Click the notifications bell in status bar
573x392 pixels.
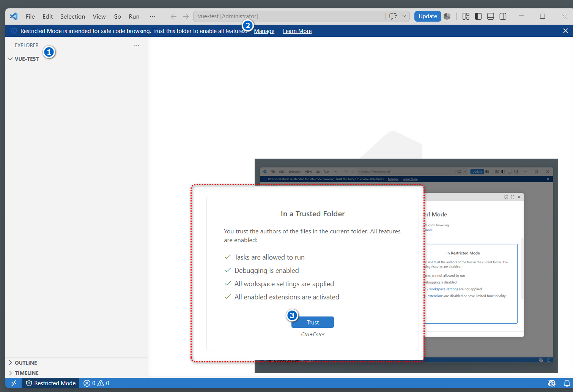(x=567, y=383)
